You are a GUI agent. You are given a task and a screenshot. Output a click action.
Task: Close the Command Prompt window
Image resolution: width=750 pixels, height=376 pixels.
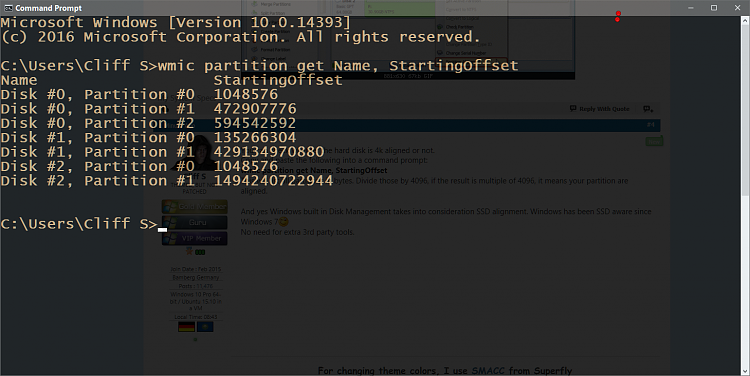click(x=737, y=8)
